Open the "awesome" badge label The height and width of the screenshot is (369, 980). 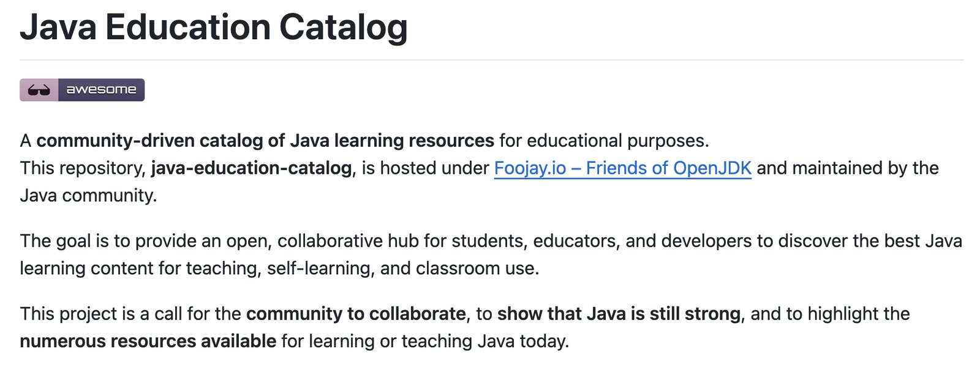101,90
